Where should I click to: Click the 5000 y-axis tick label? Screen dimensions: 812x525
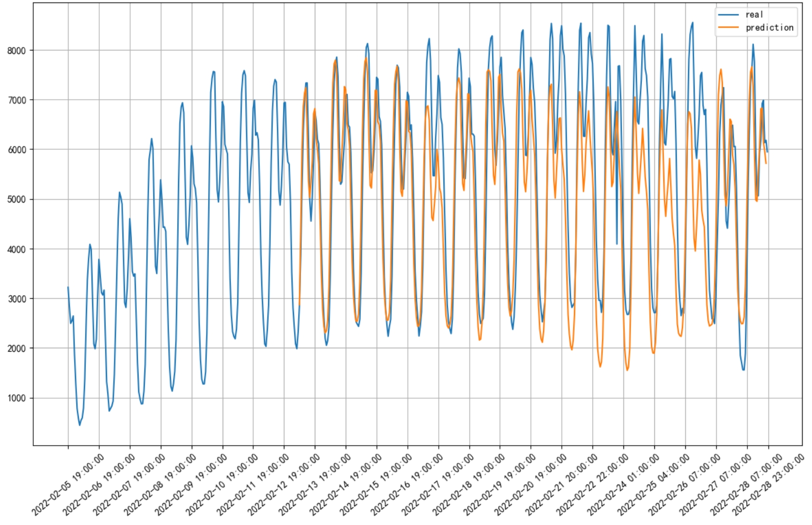(x=17, y=200)
